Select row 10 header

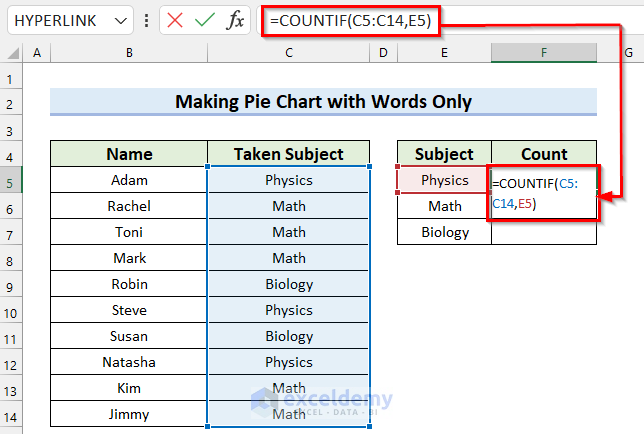(11, 310)
